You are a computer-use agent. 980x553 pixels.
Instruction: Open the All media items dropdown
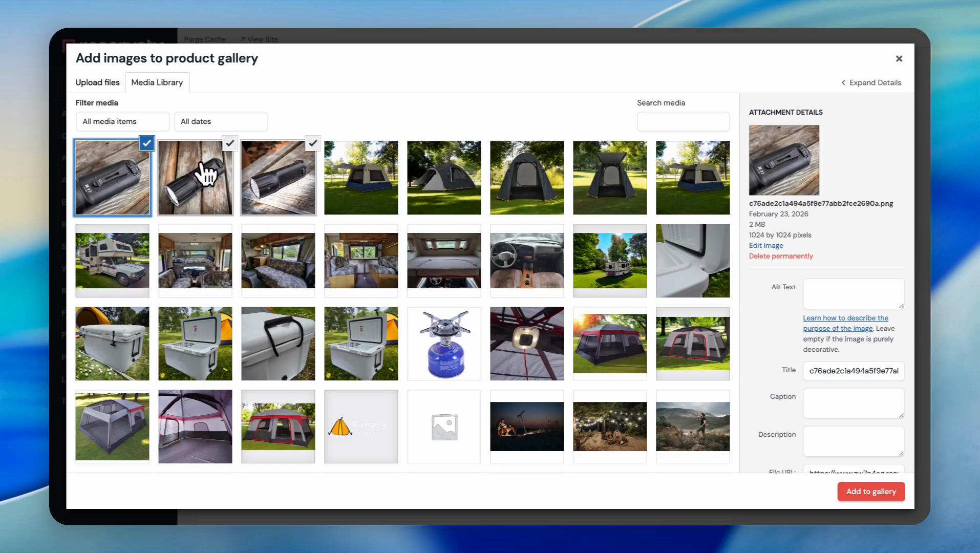tap(122, 121)
